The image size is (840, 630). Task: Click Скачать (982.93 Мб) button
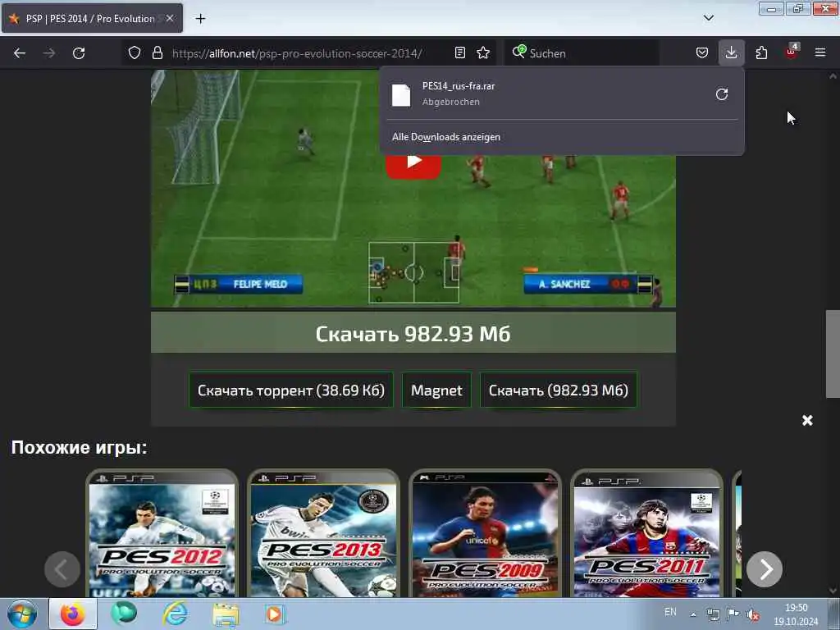click(x=558, y=390)
